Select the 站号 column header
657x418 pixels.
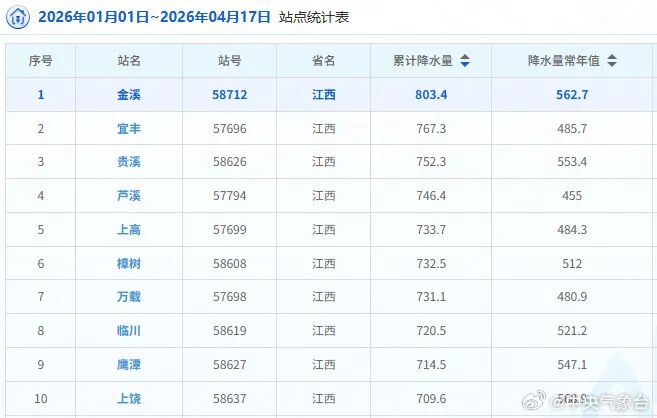pyautogui.click(x=230, y=61)
